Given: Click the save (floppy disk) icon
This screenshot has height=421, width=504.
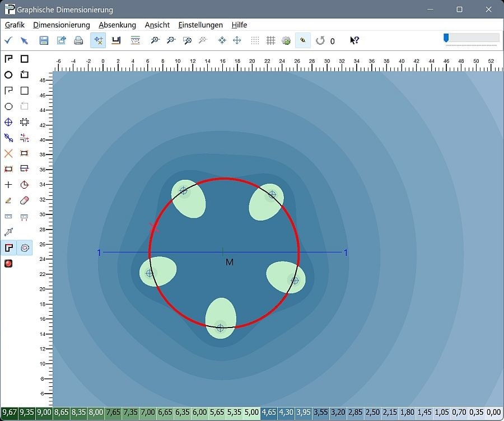Looking at the screenshot, I should (x=44, y=40).
